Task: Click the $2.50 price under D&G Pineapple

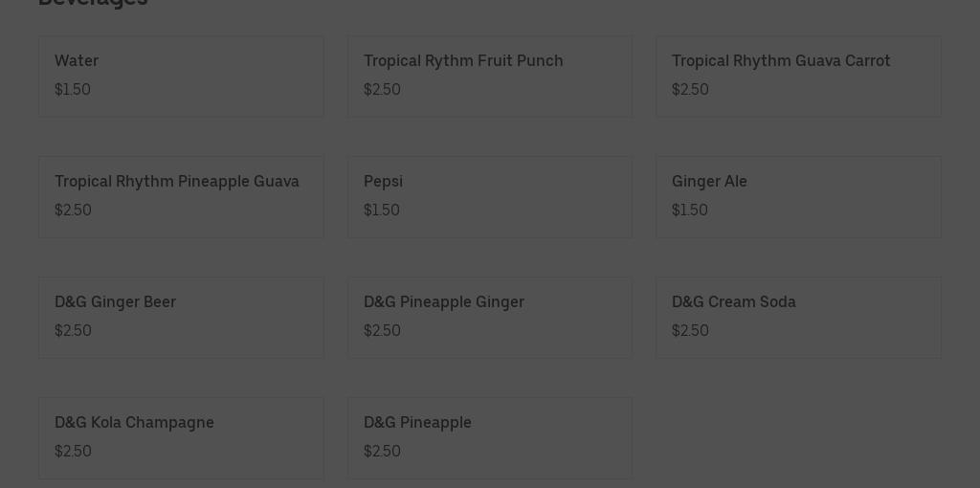Action: click(x=382, y=452)
